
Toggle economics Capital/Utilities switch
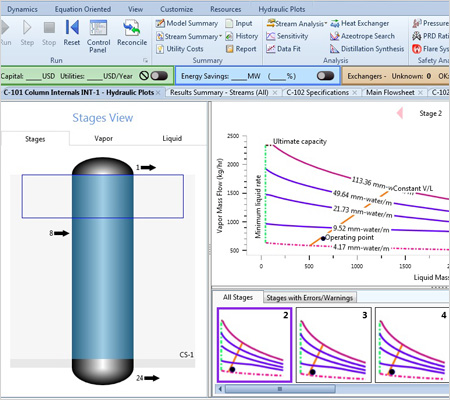click(x=159, y=76)
